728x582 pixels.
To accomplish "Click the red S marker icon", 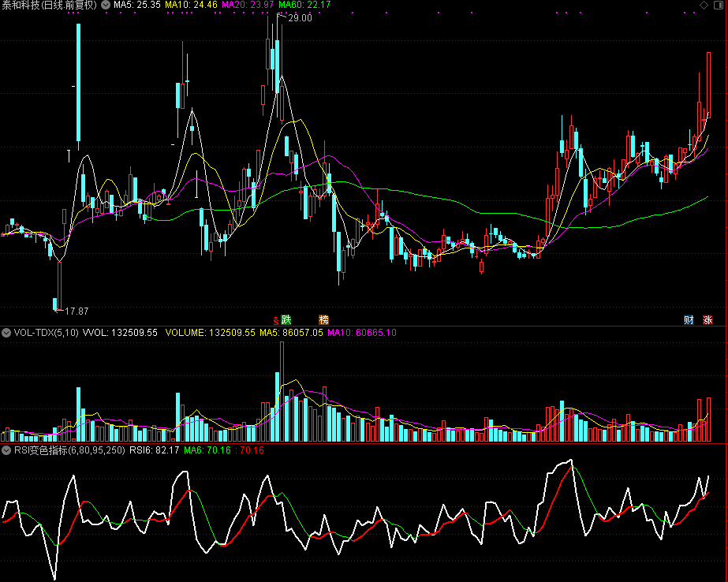I will 276,320.
